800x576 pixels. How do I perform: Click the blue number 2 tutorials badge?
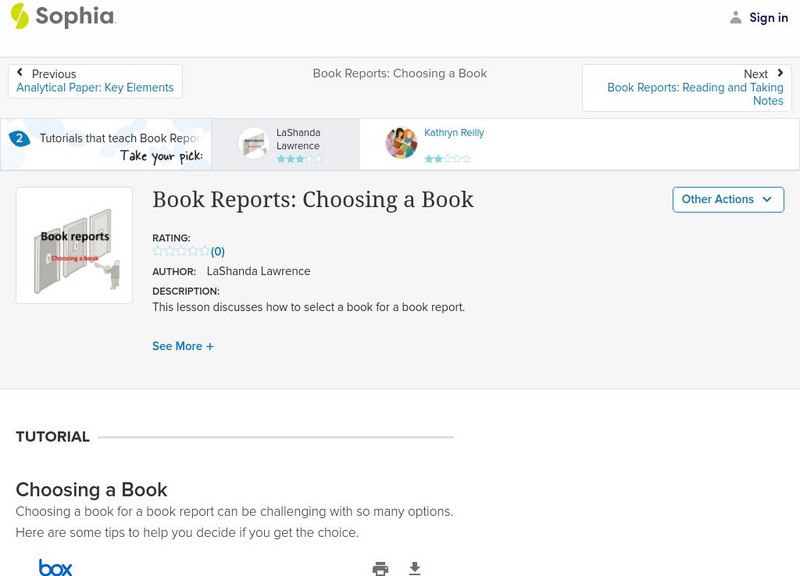click(x=19, y=139)
